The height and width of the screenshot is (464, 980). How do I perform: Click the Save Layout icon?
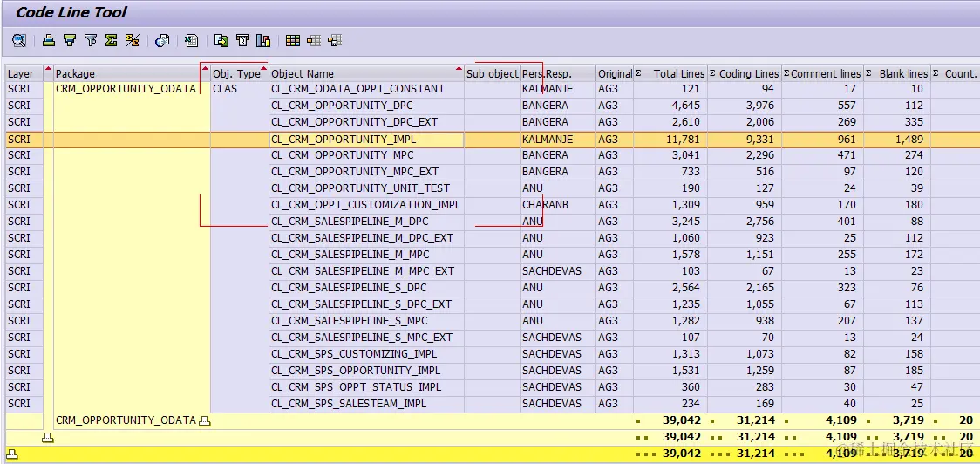pyautogui.click(x=335, y=41)
